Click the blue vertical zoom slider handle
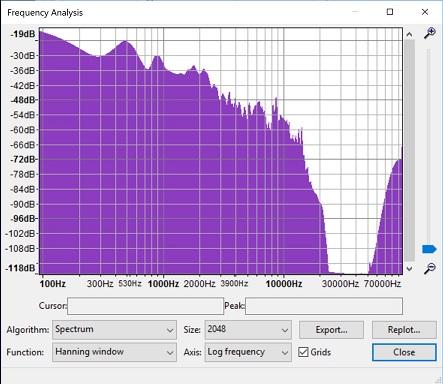The width and height of the screenshot is (443, 384). (x=429, y=249)
